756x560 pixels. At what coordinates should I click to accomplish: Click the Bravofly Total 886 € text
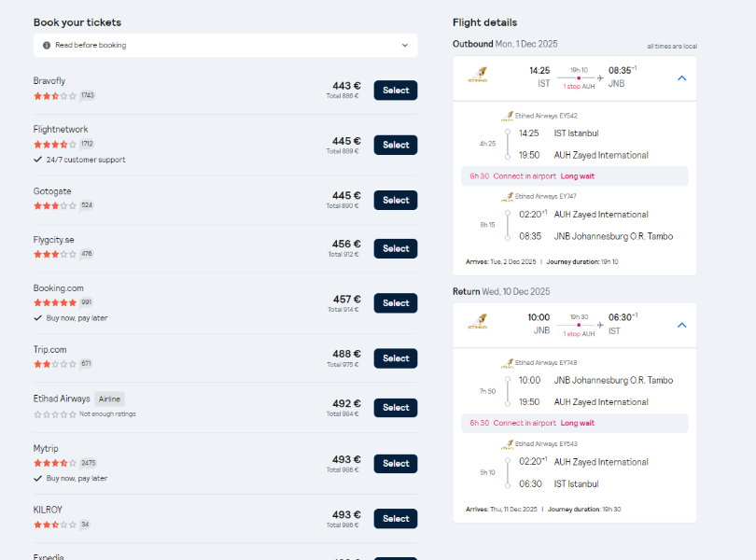click(x=343, y=96)
